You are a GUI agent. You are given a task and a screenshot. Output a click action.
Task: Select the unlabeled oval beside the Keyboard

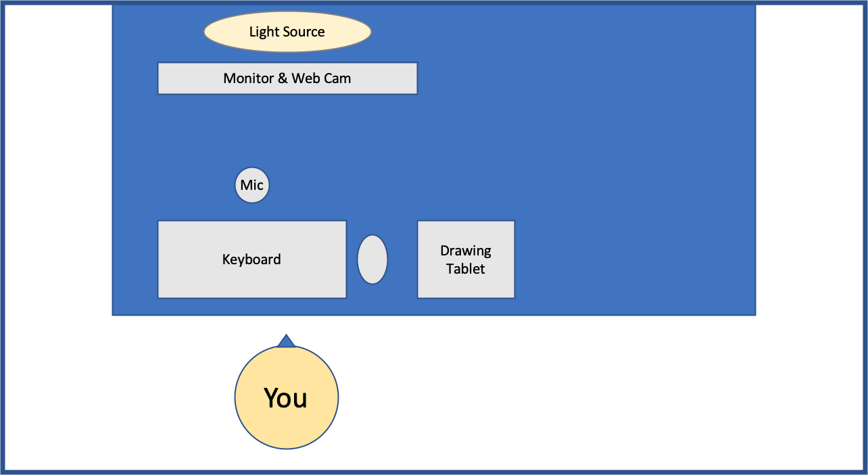click(x=372, y=259)
